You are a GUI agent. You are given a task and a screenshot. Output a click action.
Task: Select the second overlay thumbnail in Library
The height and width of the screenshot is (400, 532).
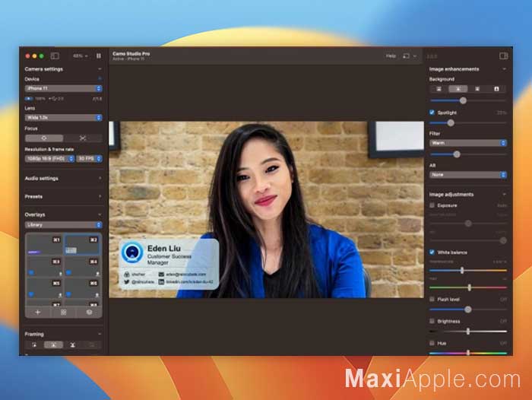coord(82,244)
